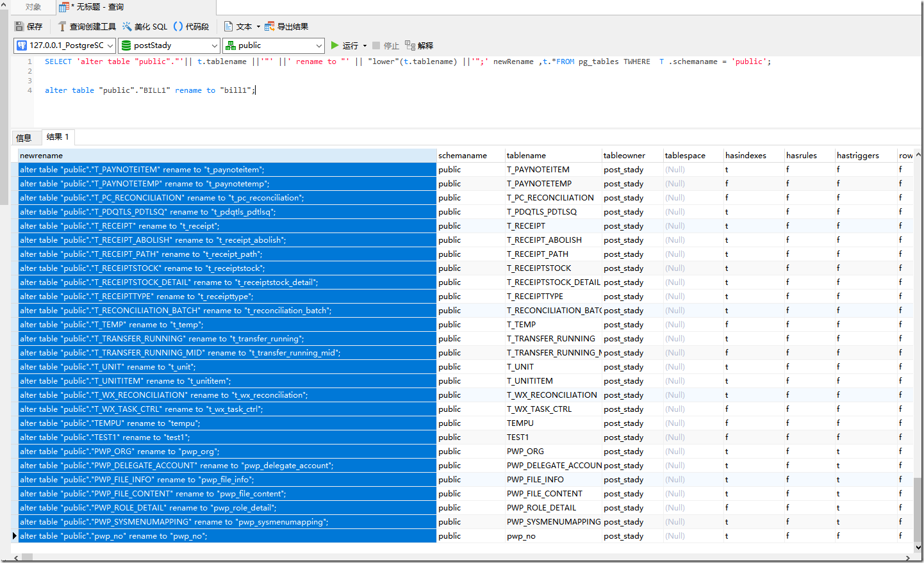Click the horizontal scrollbar right arrow
The image size is (924, 563).
tap(908, 559)
